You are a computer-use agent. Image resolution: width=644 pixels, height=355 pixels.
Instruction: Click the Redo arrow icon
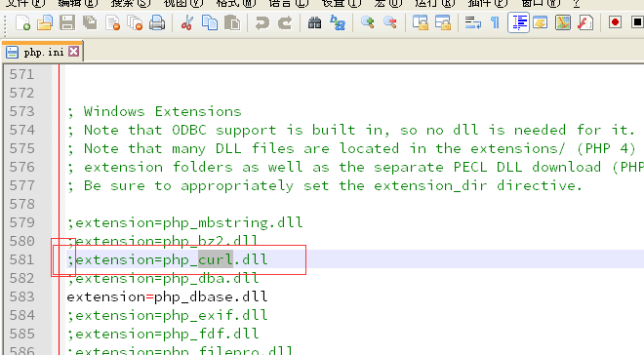(285, 22)
